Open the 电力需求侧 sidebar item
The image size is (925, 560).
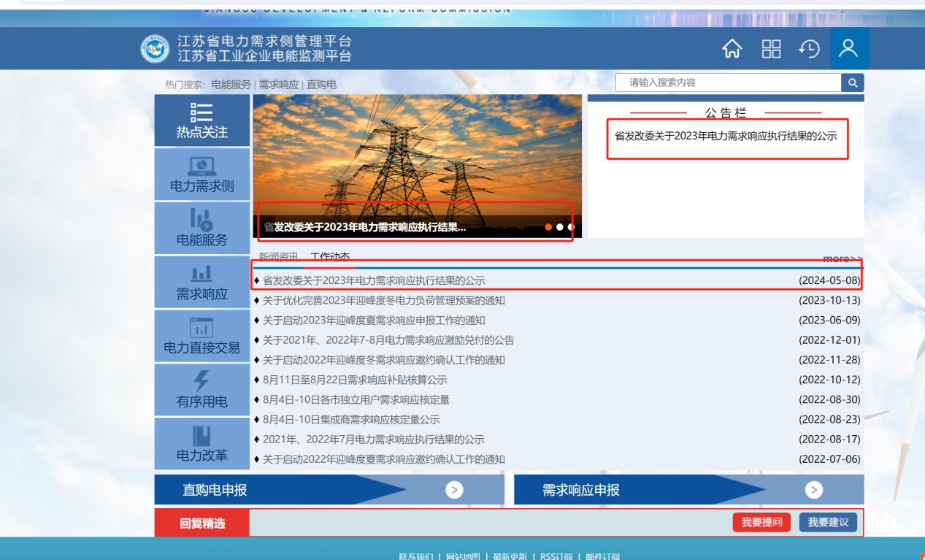click(x=201, y=174)
